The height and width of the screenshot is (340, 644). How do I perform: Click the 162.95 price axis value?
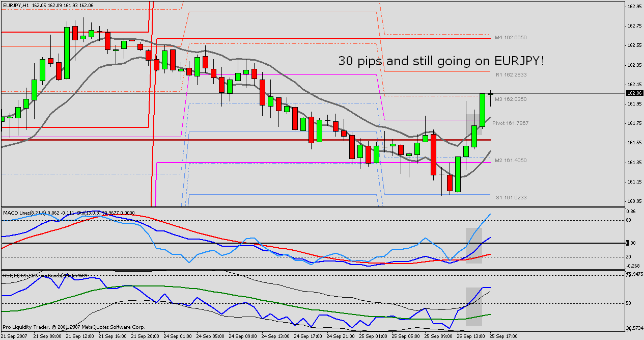[x=634, y=7]
